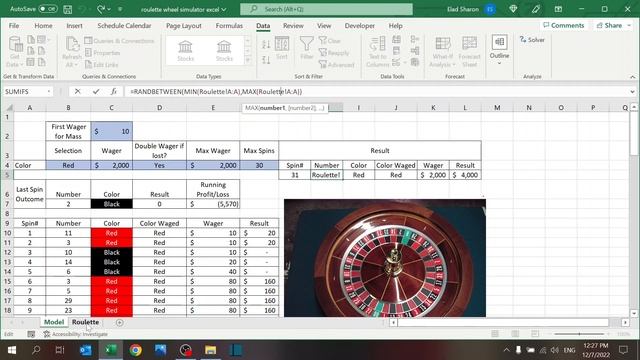The image size is (640, 360).
Task: Click the roulette wheel image
Action: 384,258
